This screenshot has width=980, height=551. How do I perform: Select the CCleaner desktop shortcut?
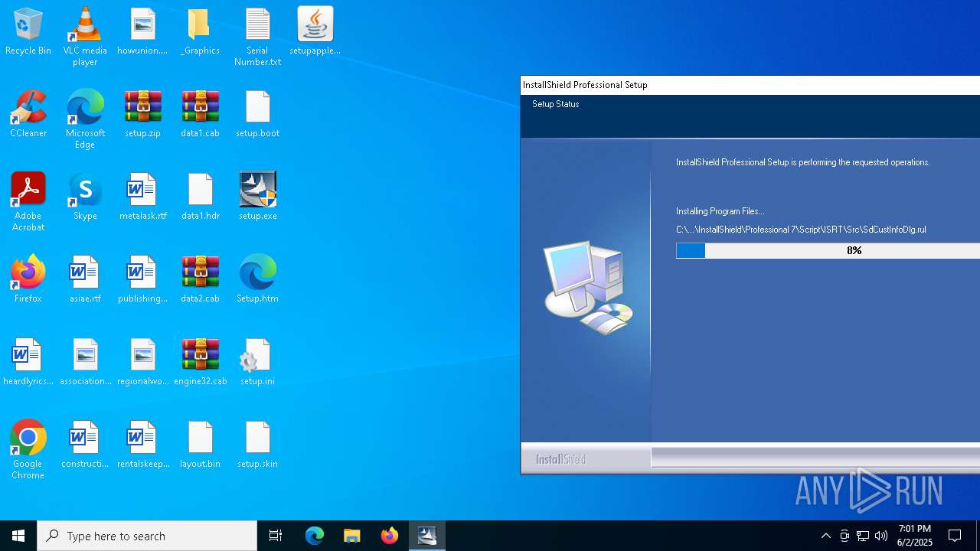(28, 115)
